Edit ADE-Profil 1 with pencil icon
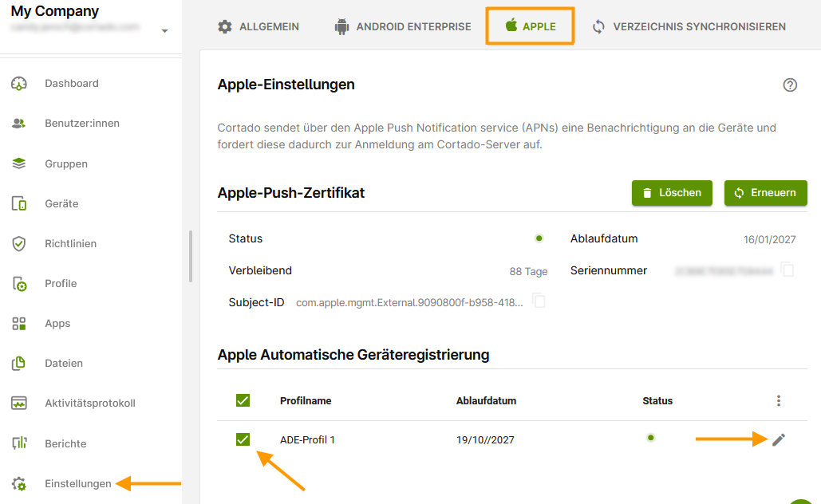The width and height of the screenshot is (821, 504). 779,439
